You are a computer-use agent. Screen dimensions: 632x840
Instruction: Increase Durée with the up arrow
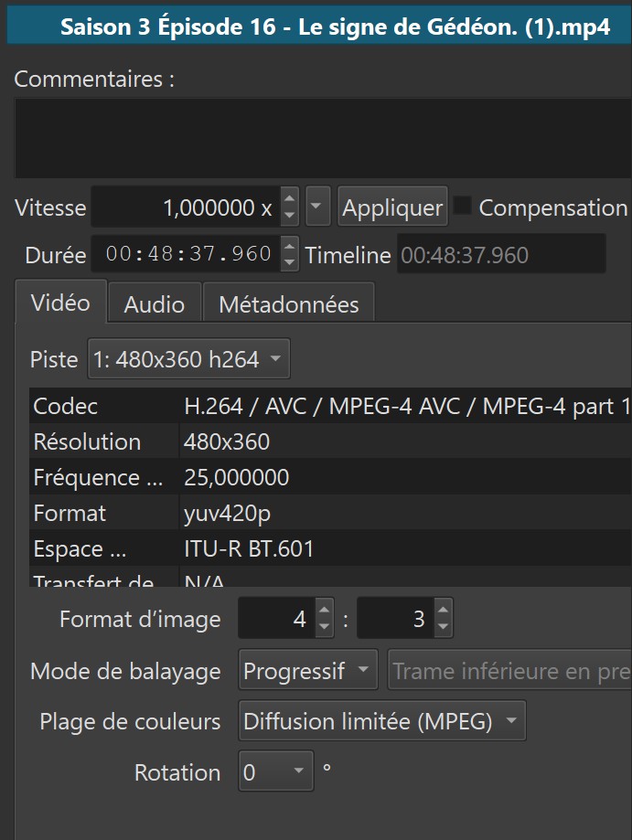click(289, 245)
